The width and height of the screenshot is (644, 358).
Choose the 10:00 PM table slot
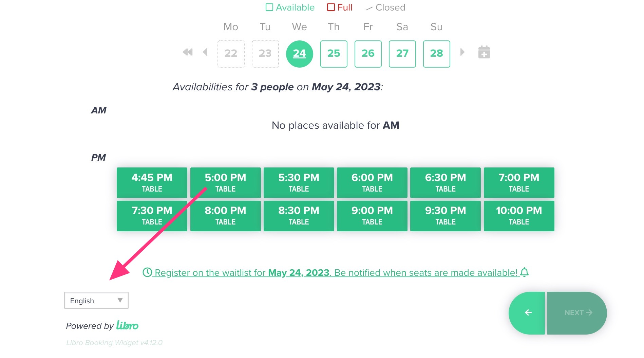tap(519, 216)
